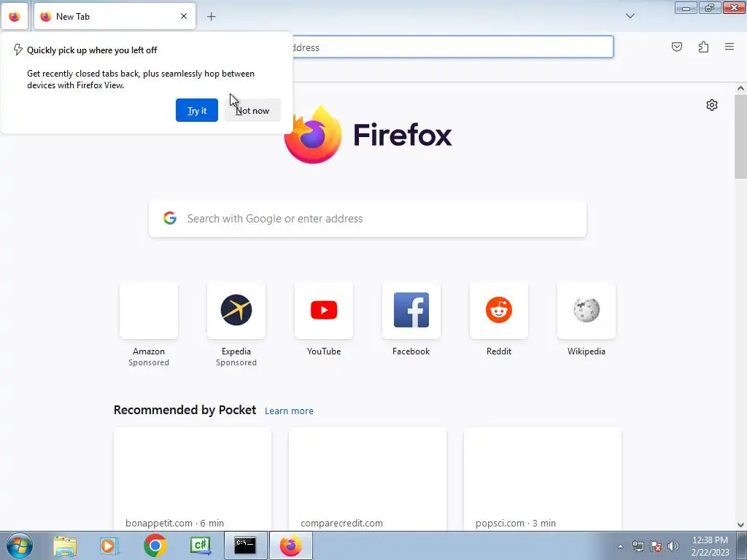Open the popsci.com Pocket story
This screenshot has height=560, width=747.
542,479
